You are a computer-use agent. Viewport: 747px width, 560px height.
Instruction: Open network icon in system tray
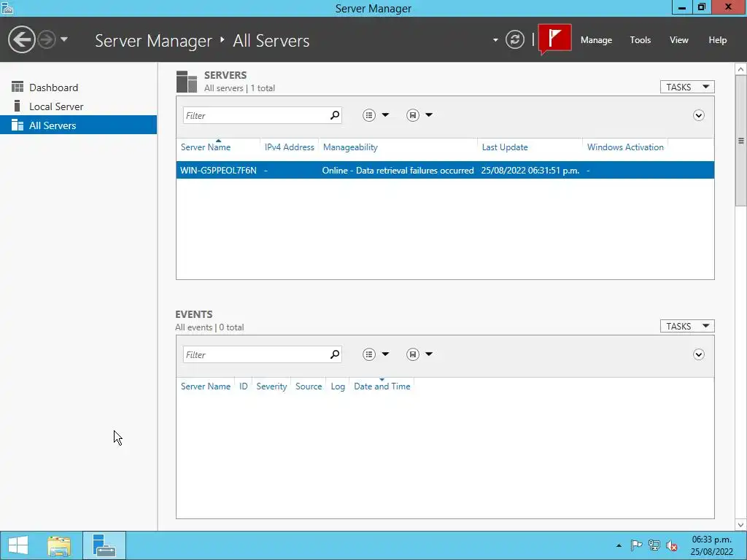pyautogui.click(x=654, y=545)
